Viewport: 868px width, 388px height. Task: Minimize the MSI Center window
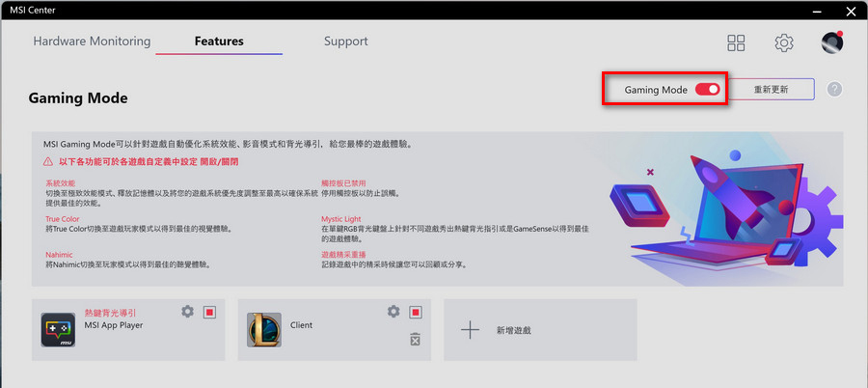(818, 11)
